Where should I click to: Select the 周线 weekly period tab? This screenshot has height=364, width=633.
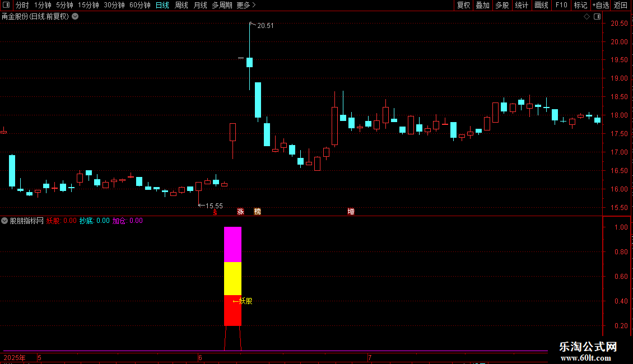(x=181, y=5)
